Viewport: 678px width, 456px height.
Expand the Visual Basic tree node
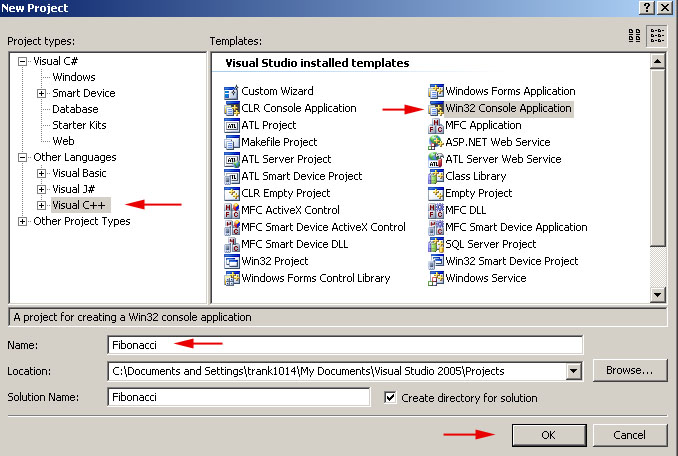pos(41,173)
